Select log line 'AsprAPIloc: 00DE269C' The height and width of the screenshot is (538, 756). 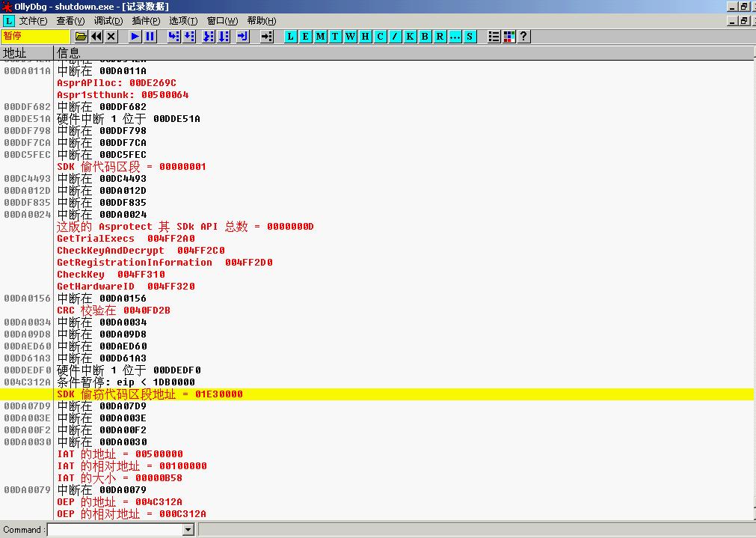click(116, 83)
